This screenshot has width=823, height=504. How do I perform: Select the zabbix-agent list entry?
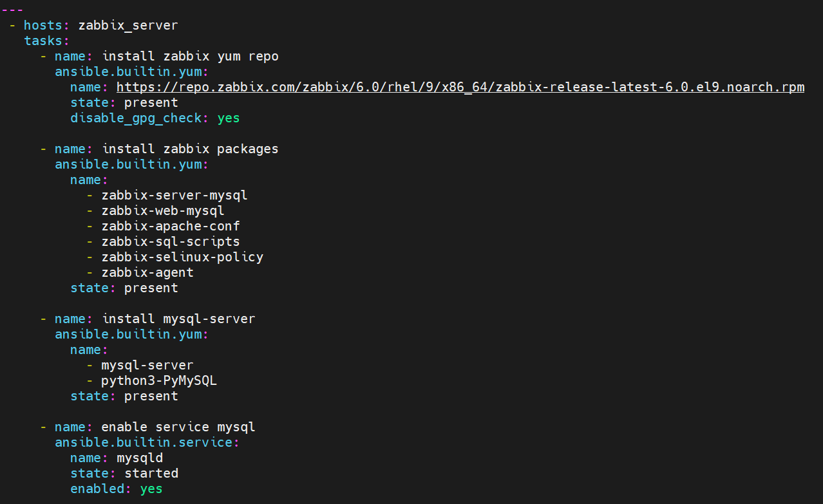click(x=147, y=273)
